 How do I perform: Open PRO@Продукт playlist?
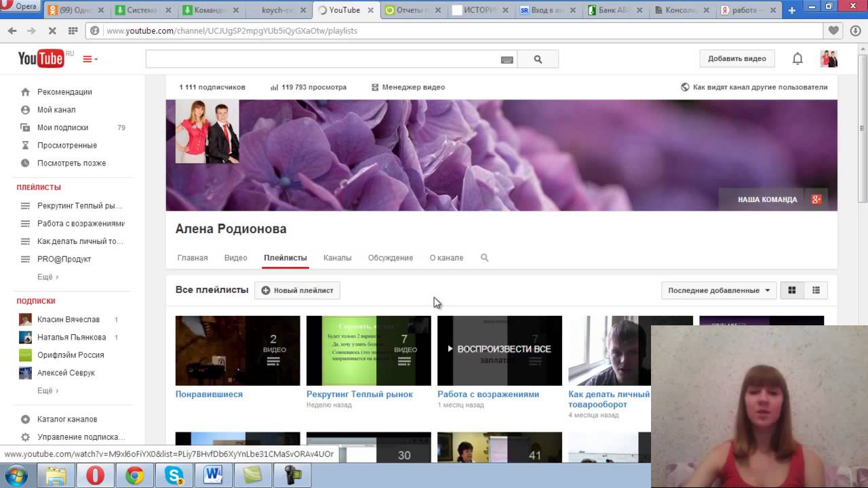64,259
